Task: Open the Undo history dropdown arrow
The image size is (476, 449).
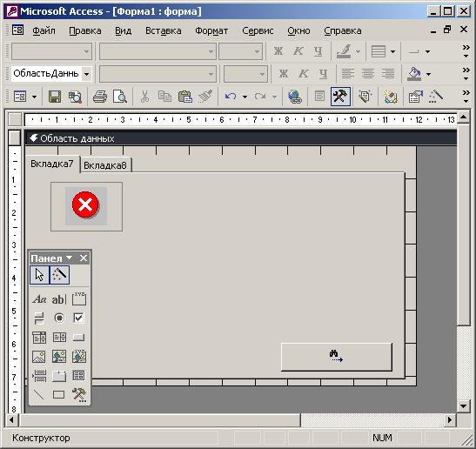Action: [245, 97]
